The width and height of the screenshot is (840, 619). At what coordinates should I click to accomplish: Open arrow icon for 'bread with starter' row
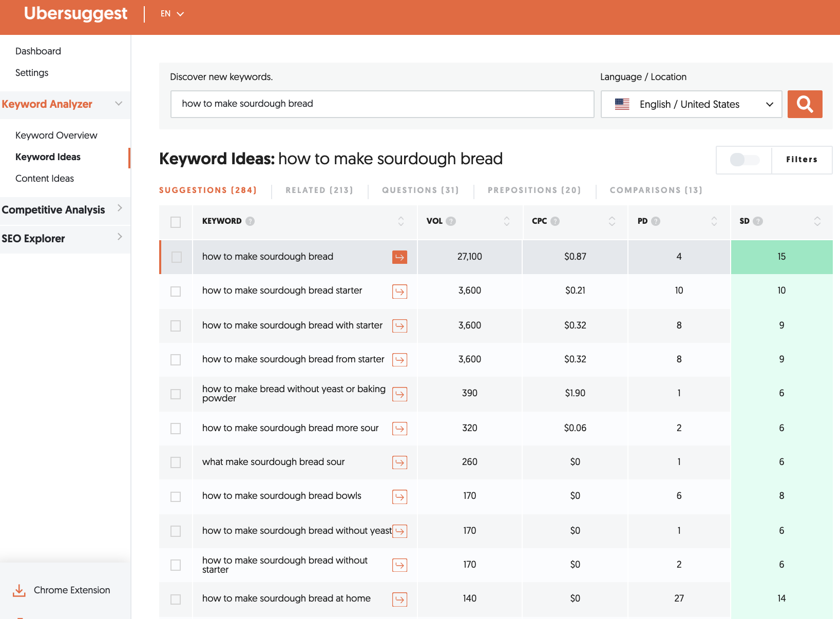pyautogui.click(x=399, y=326)
